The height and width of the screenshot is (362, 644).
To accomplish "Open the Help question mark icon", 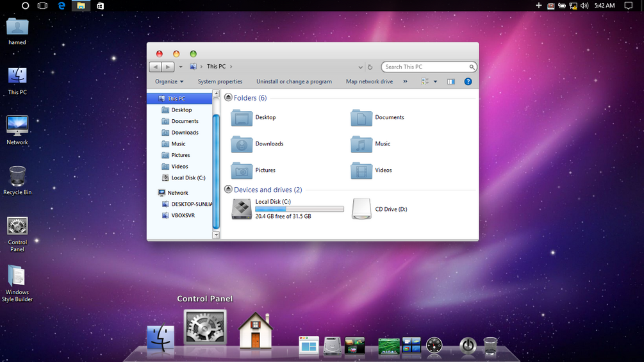I will tap(468, 81).
